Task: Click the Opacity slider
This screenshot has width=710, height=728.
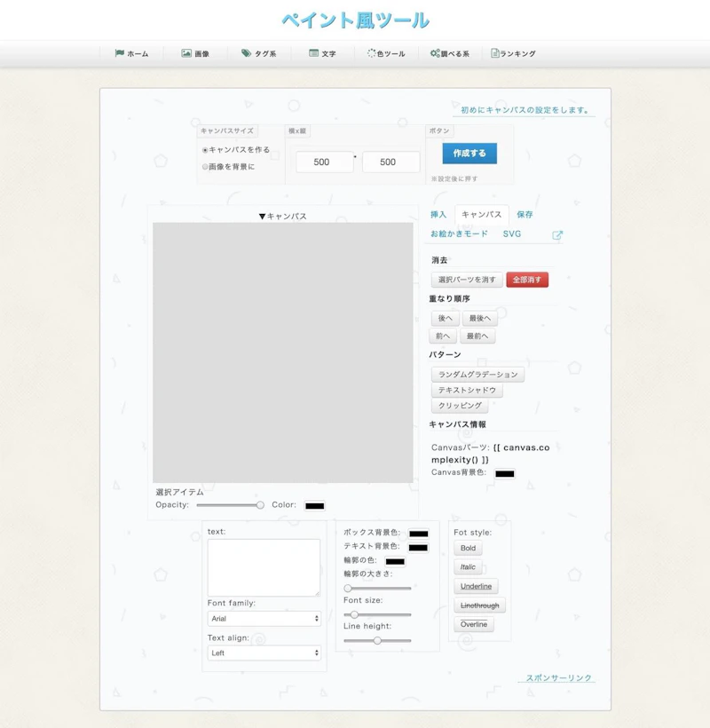Action: (230, 505)
